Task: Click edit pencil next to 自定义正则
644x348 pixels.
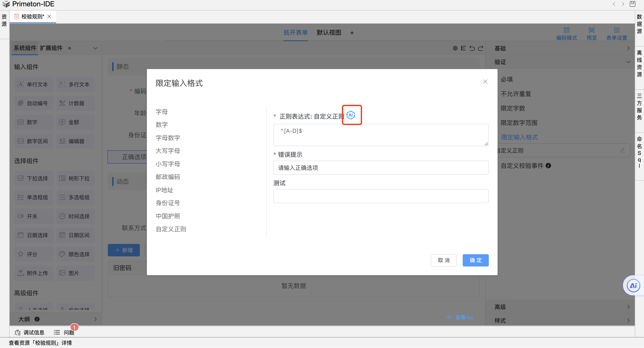Action: [x=623, y=150]
